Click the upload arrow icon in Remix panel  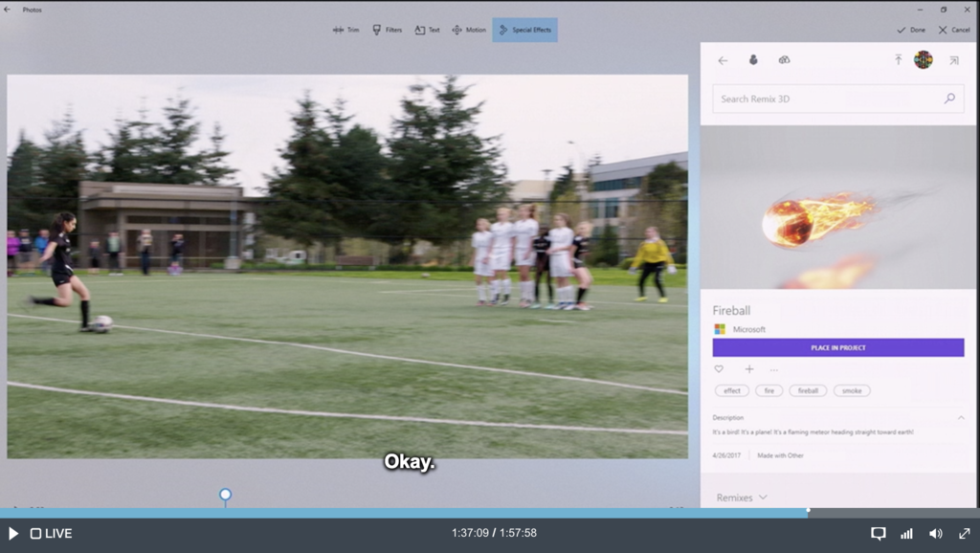tap(898, 60)
